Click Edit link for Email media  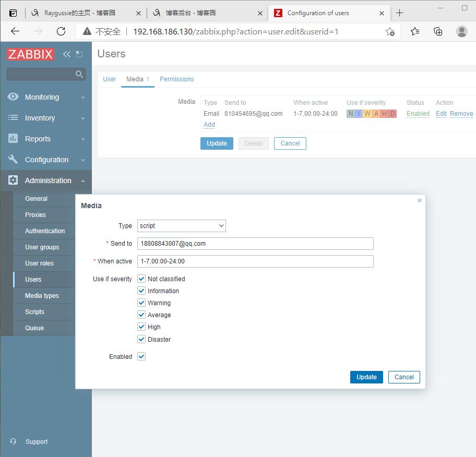(441, 114)
